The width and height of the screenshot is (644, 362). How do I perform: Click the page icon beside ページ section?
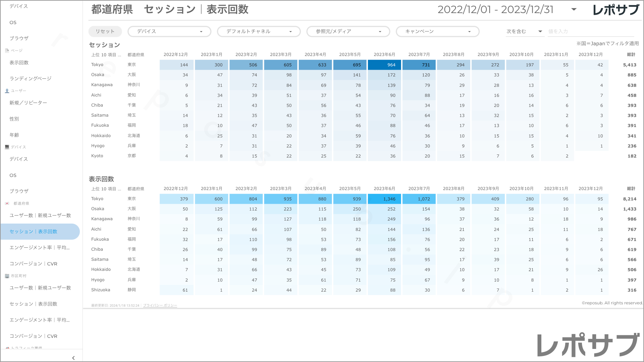pos(7,51)
